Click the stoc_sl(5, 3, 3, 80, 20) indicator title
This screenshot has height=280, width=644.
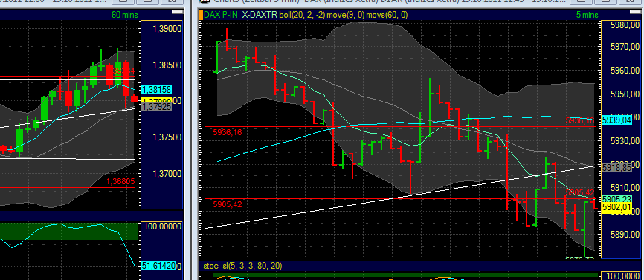(x=242, y=266)
